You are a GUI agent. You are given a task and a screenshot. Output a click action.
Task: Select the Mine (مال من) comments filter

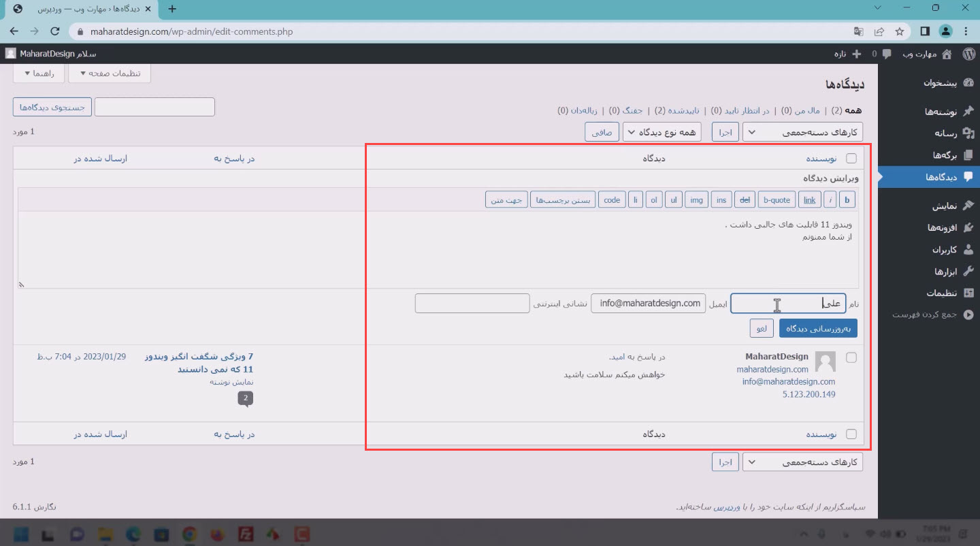[x=807, y=110]
